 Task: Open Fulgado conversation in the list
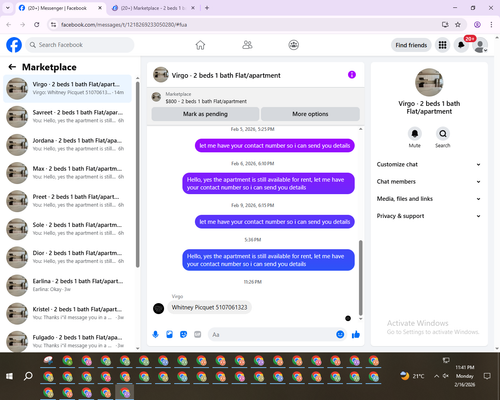[67, 341]
